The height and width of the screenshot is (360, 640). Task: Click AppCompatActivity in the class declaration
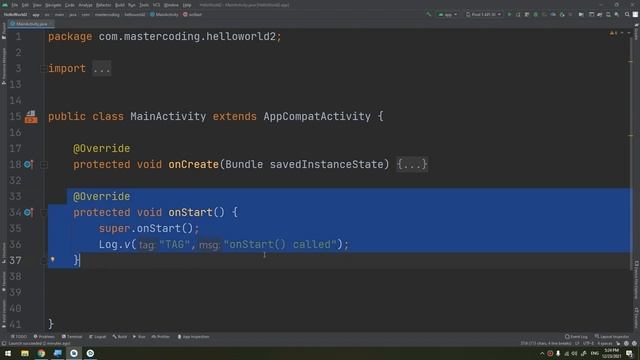[317, 116]
